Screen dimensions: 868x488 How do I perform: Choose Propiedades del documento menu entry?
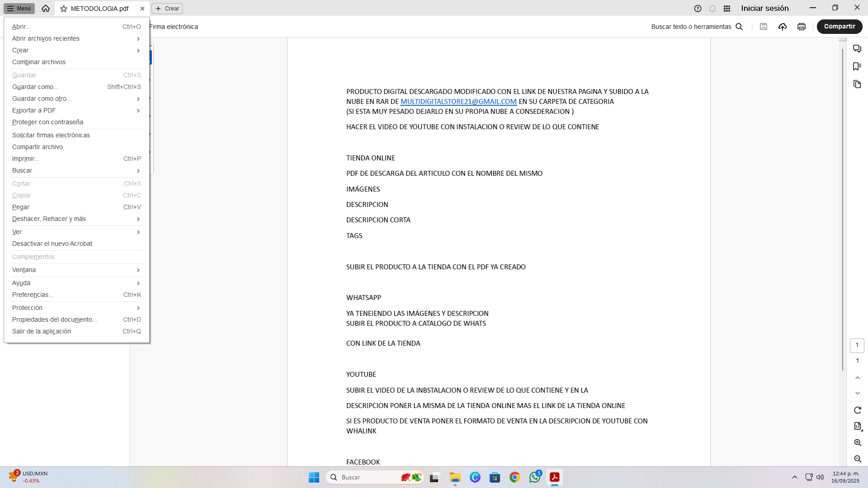tap(54, 320)
